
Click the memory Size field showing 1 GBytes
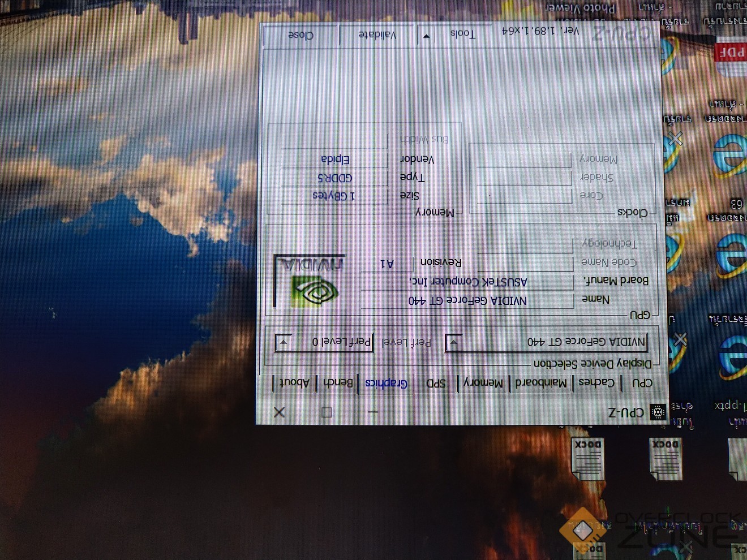click(x=334, y=196)
